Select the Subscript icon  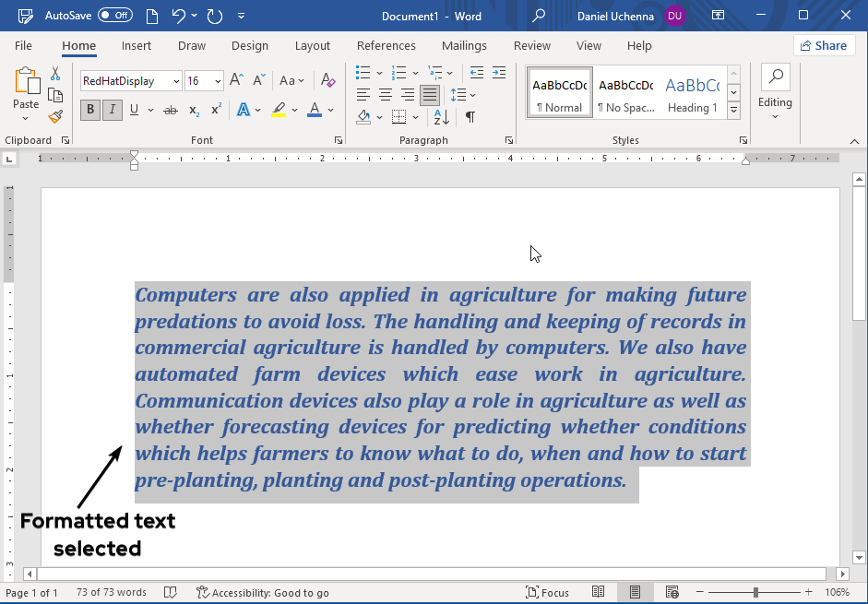(x=193, y=110)
